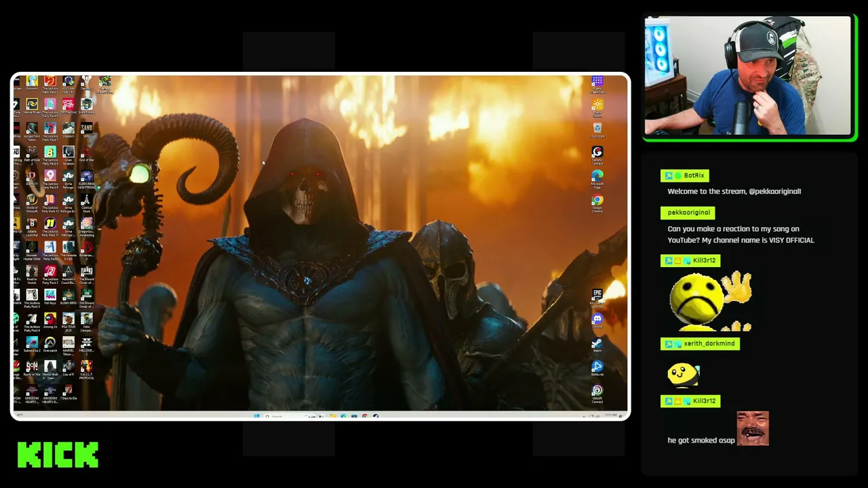Launch Microsoft Edge from the desktop
Screen dimensions: 868x488
[x=597, y=179]
